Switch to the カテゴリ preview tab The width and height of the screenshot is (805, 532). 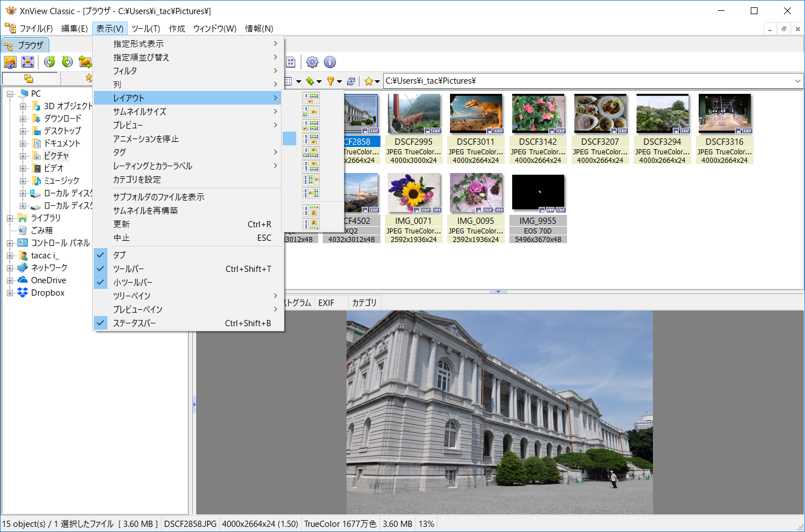tap(364, 303)
